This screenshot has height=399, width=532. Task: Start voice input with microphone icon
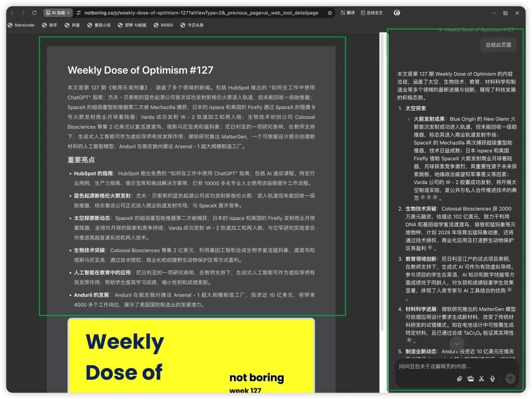click(x=493, y=379)
